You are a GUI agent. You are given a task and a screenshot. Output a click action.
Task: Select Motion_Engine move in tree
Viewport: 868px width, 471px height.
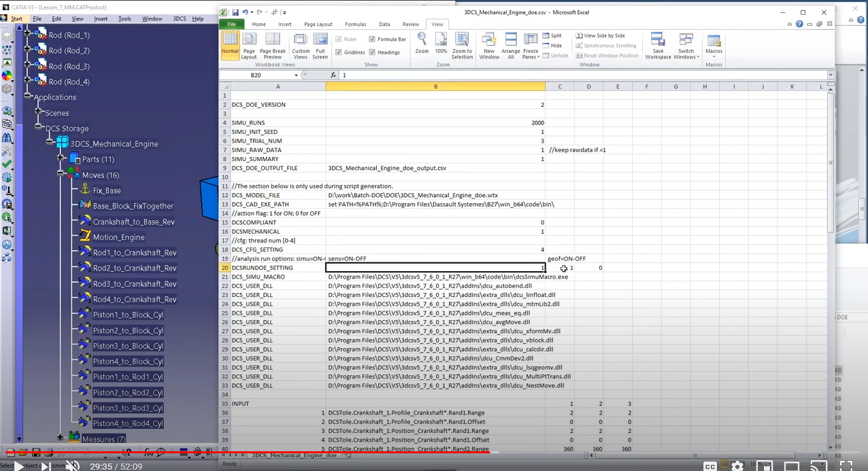(x=118, y=237)
